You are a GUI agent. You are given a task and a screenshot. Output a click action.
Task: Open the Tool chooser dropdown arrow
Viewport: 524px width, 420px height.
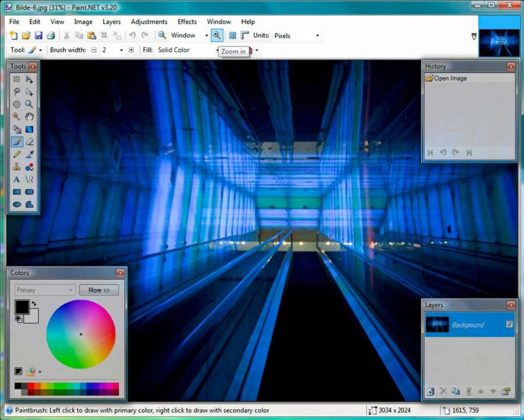41,50
